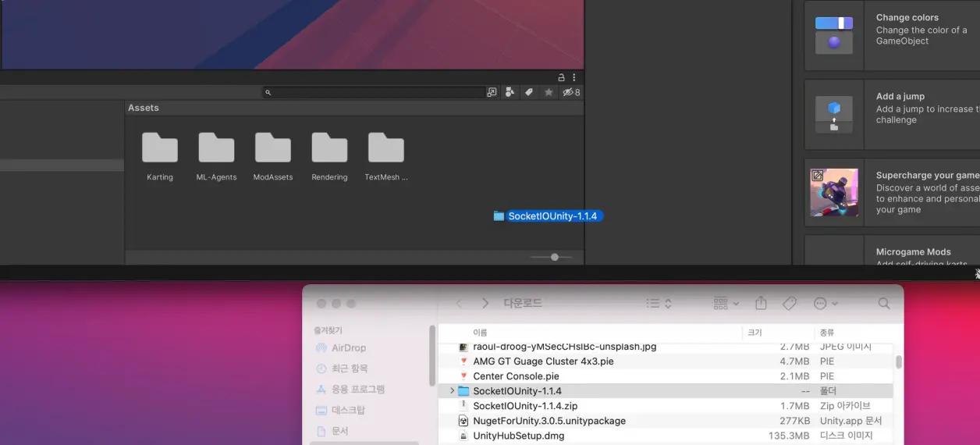This screenshot has height=445, width=980.
Task: Click the Unity Project search field
Action: (x=373, y=92)
